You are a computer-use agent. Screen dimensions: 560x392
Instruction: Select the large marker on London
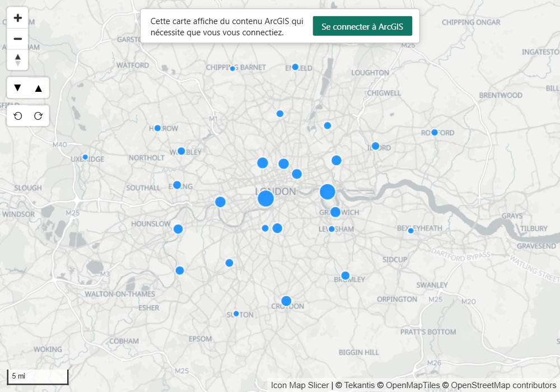265,198
